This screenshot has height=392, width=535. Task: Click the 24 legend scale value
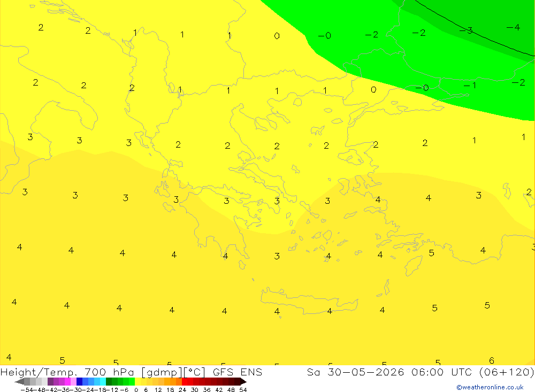tap(182, 390)
